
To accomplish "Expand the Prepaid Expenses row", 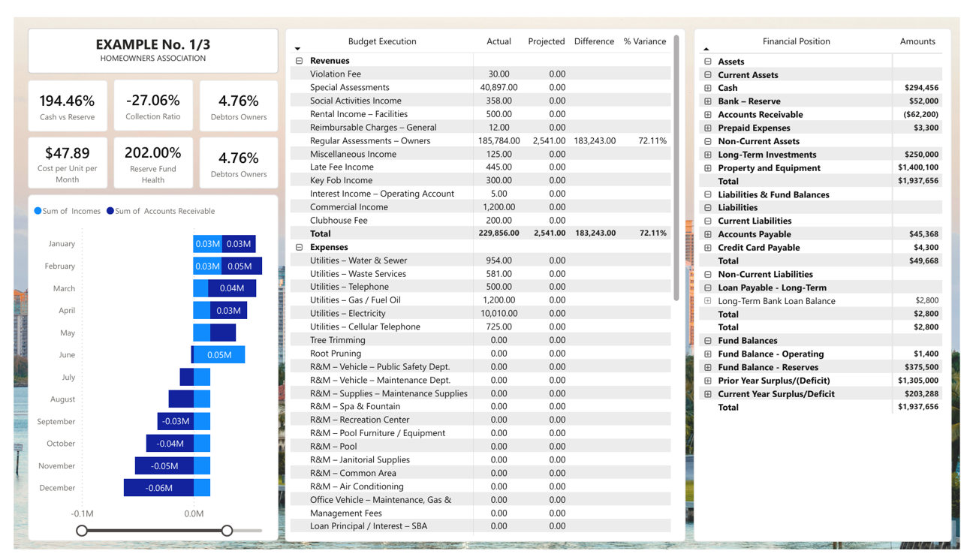I will pyautogui.click(x=708, y=128).
